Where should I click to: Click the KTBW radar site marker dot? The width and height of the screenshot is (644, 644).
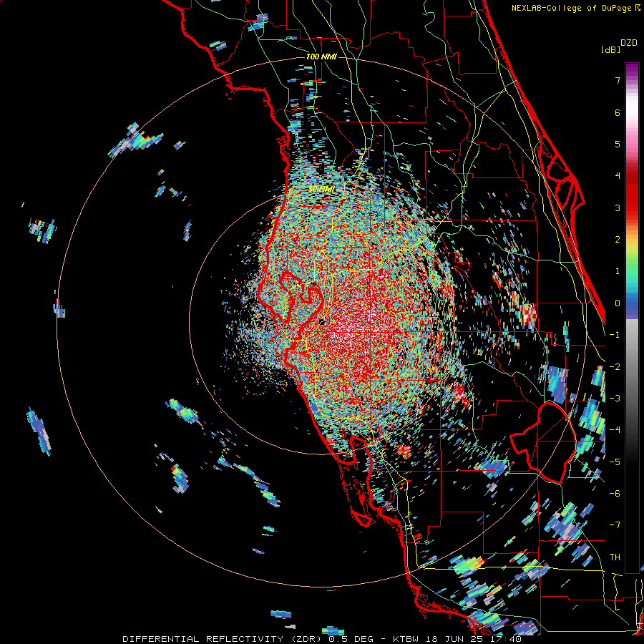(323, 321)
